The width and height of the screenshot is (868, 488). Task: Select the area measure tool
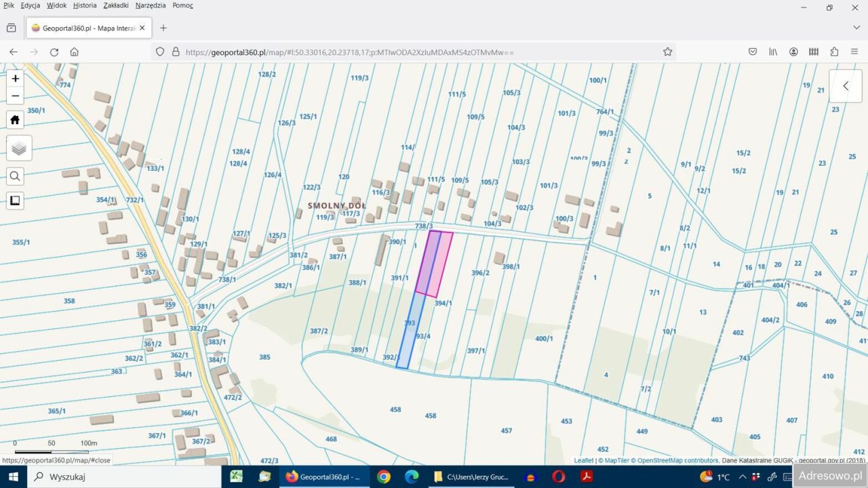[x=16, y=201]
